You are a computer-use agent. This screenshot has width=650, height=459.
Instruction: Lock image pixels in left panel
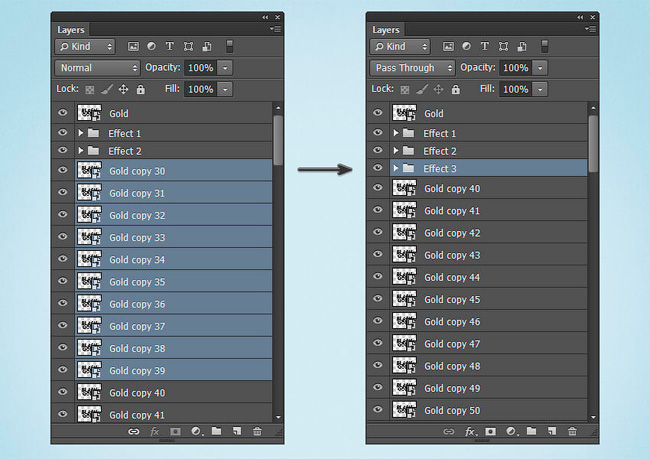[x=107, y=89]
